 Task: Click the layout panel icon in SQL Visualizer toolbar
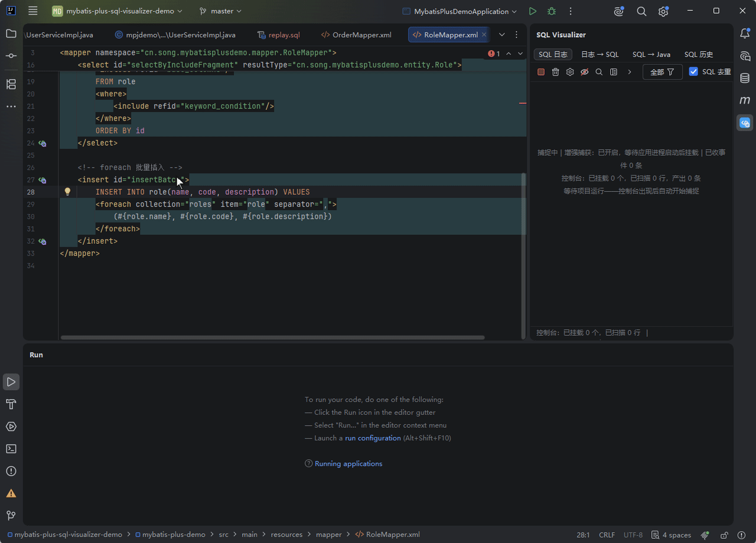[x=614, y=72]
